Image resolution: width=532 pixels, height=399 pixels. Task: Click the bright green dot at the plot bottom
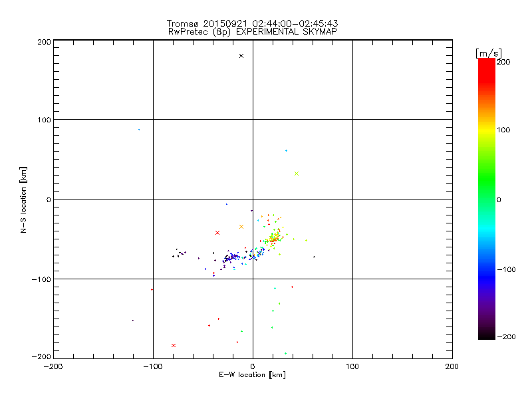285,354
